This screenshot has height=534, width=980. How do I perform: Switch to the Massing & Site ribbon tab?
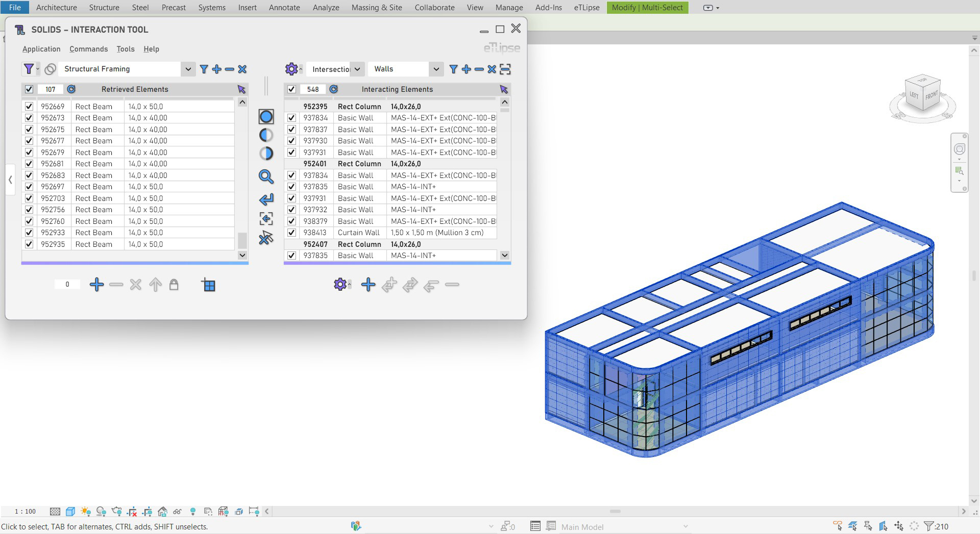click(x=376, y=8)
